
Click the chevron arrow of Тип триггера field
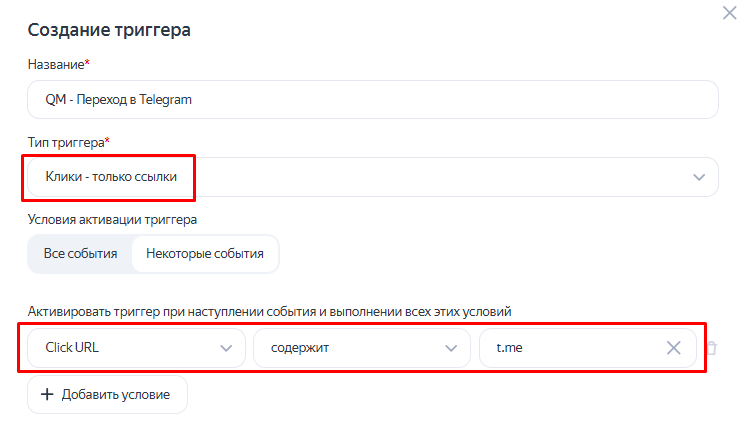(699, 177)
